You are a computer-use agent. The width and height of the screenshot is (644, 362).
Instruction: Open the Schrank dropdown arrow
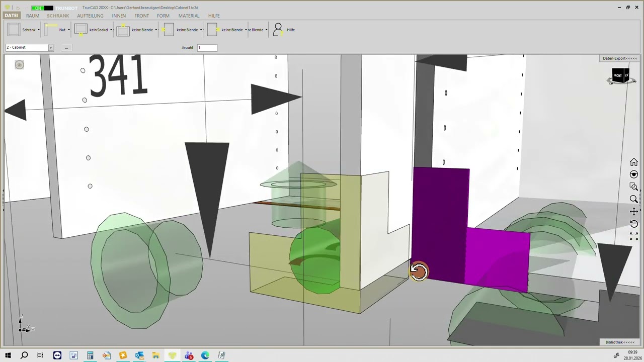click(38, 30)
